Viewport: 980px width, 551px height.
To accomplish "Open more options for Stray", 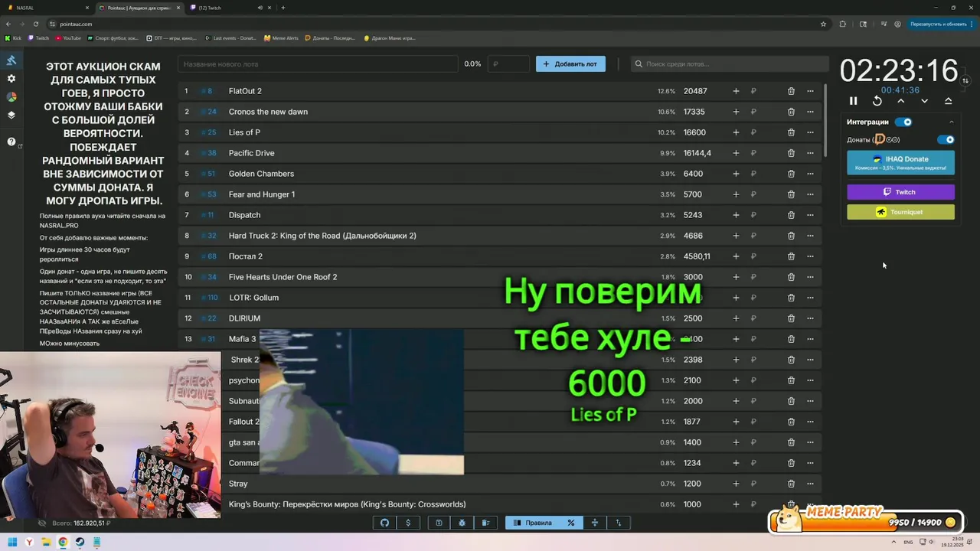I will click(x=810, y=484).
